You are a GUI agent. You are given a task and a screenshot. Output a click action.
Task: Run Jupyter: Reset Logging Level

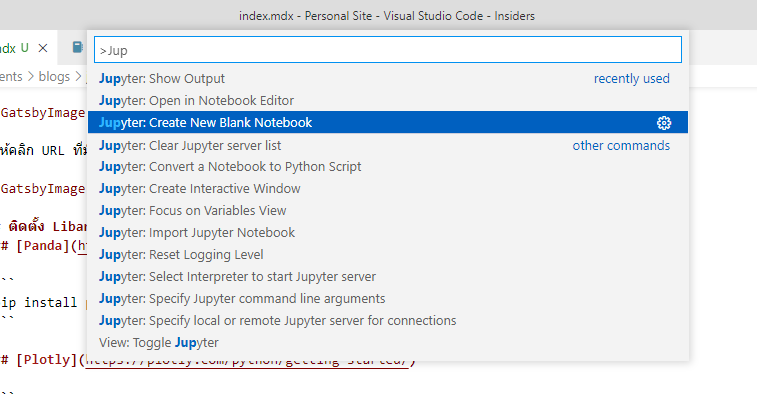click(388, 255)
